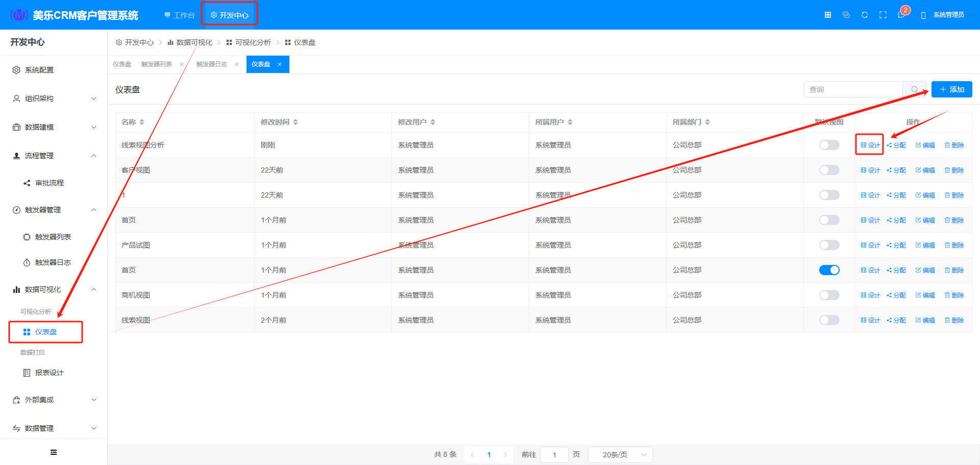Switch to the 工作台 top menu
Image resolution: width=980 pixels, height=465 pixels.
[x=180, y=15]
